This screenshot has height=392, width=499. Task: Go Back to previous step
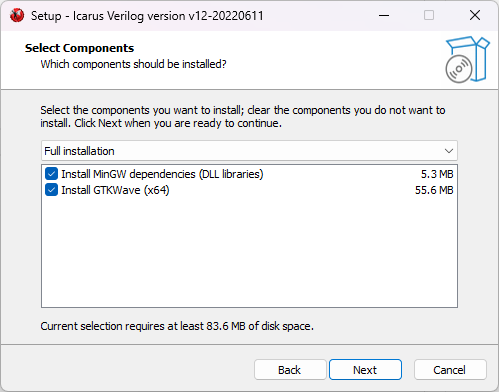pyautogui.click(x=290, y=370)
